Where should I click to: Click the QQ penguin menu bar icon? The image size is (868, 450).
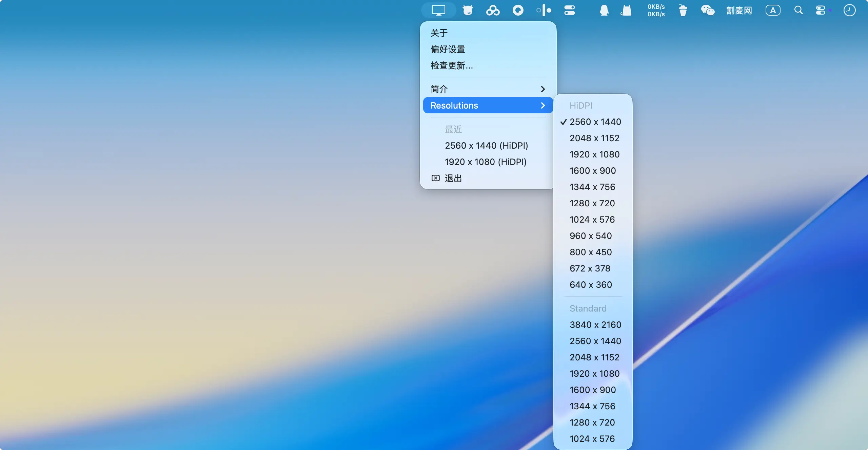click(x=604, y=10)
